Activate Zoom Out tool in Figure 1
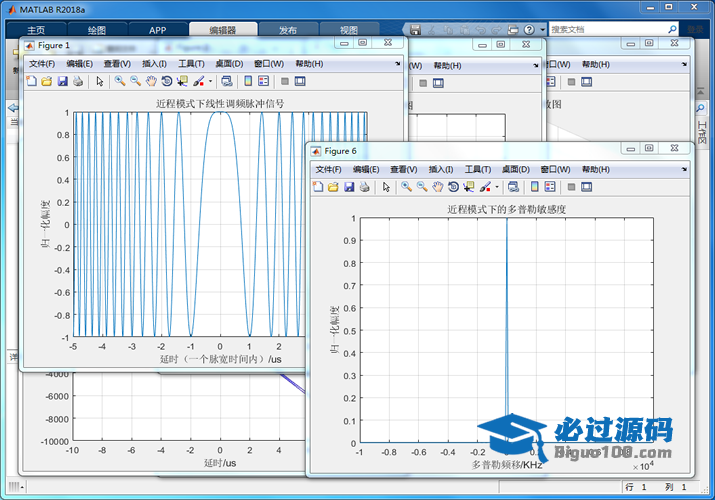Image resolution: width=715 pixels, height=500 pixels. click(x=135, y=81)
